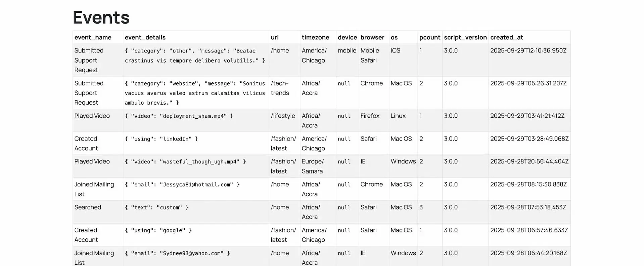Viewport: 644px width, 266px height.
Task: Select the 2025-09-29T12:10:36.950Z timestamp cell
Action: tap(528, 50)
